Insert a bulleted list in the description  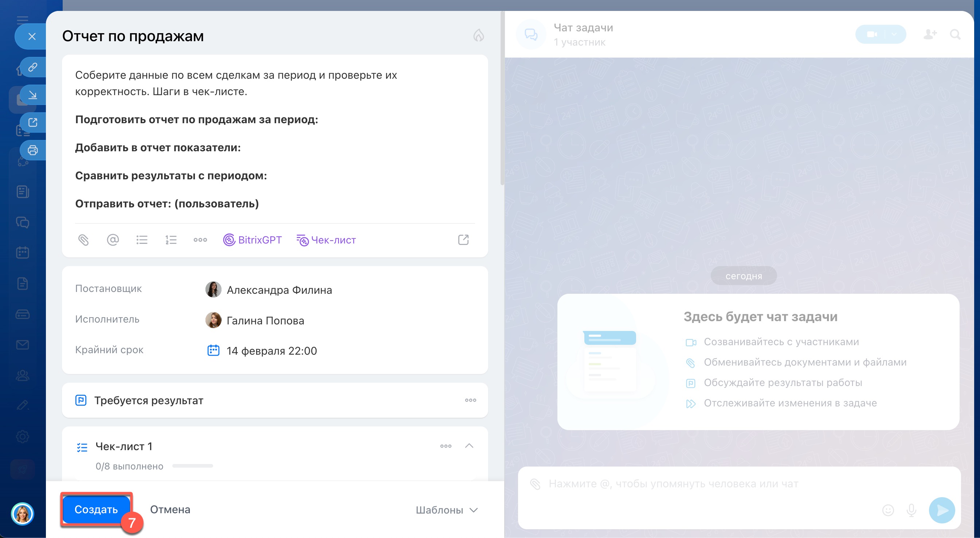142,240
